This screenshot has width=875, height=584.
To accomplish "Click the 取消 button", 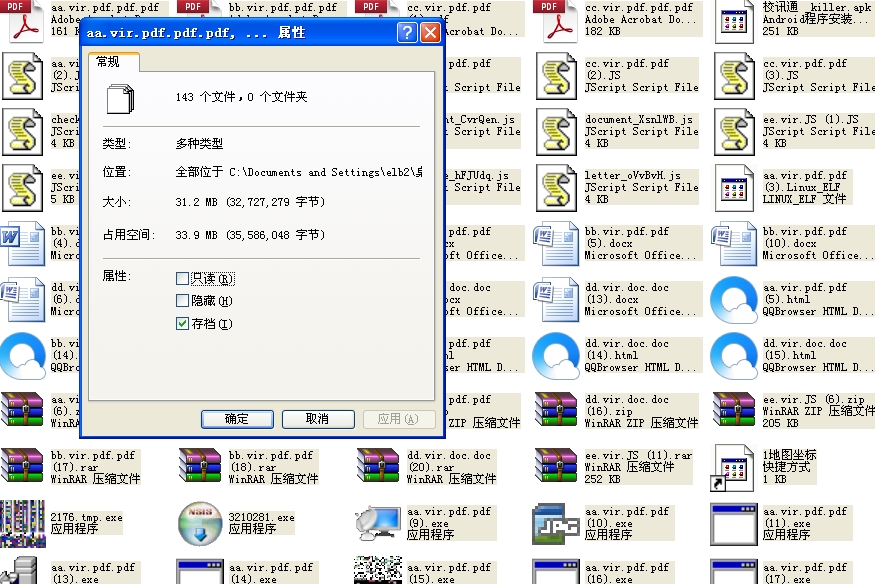I will [x=318, y=419].
